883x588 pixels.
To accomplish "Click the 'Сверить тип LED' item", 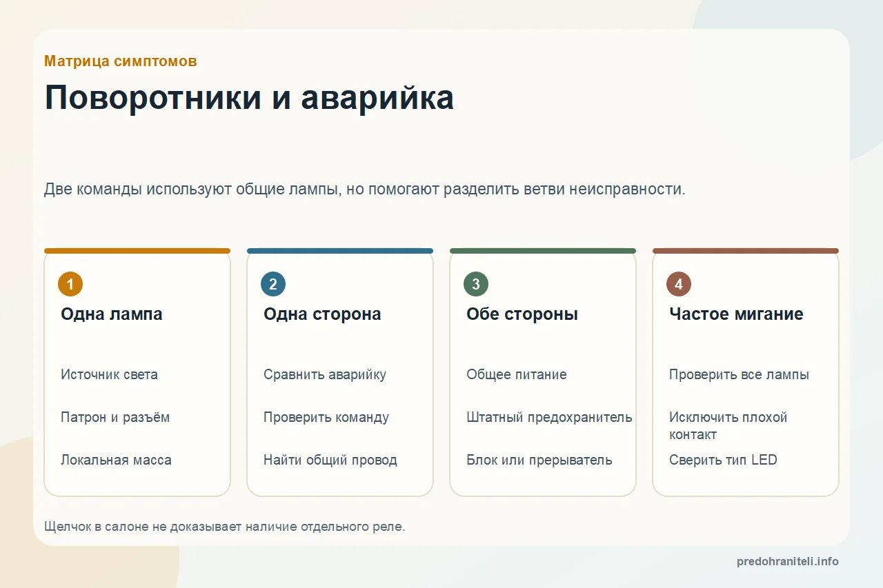I will pyautogui.click(x=723, y=460).
